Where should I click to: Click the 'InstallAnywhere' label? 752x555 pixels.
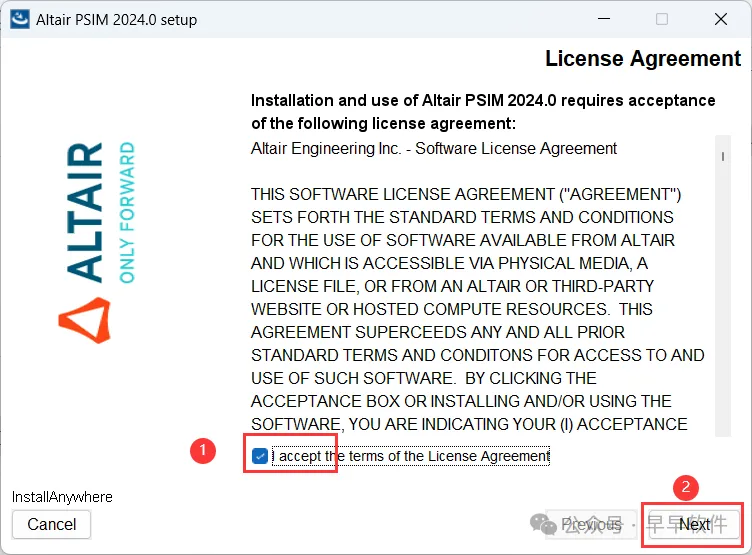62,497
